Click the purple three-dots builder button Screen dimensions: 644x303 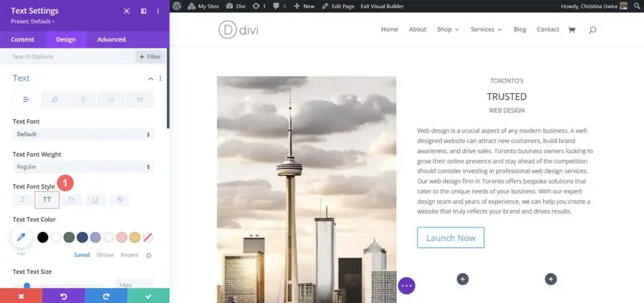(406, 285)
